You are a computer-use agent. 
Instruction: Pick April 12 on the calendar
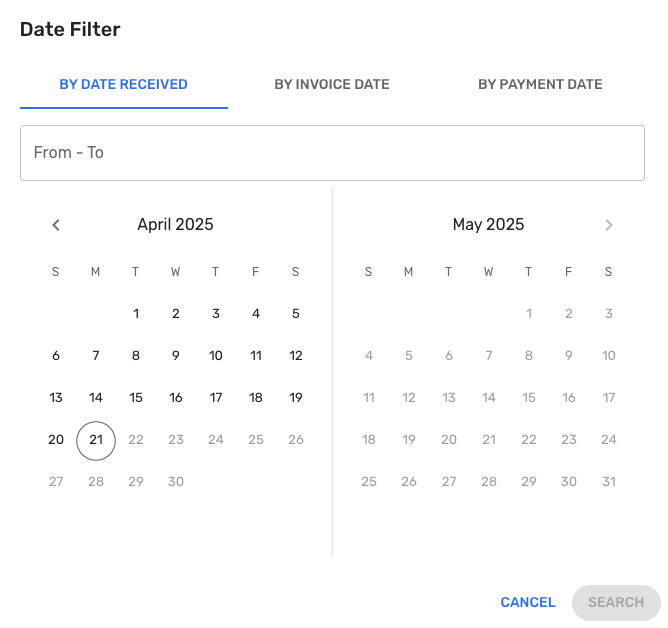(296, 356)
